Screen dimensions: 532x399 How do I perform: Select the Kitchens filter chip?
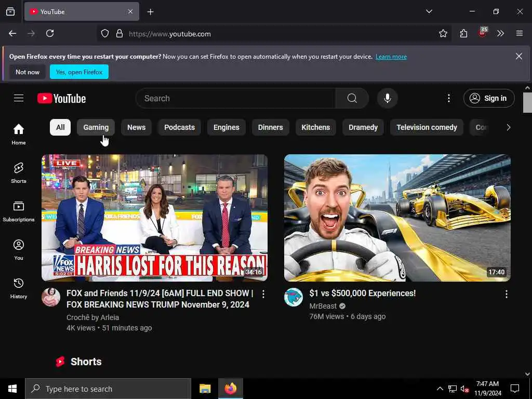[x=316, y=127]
